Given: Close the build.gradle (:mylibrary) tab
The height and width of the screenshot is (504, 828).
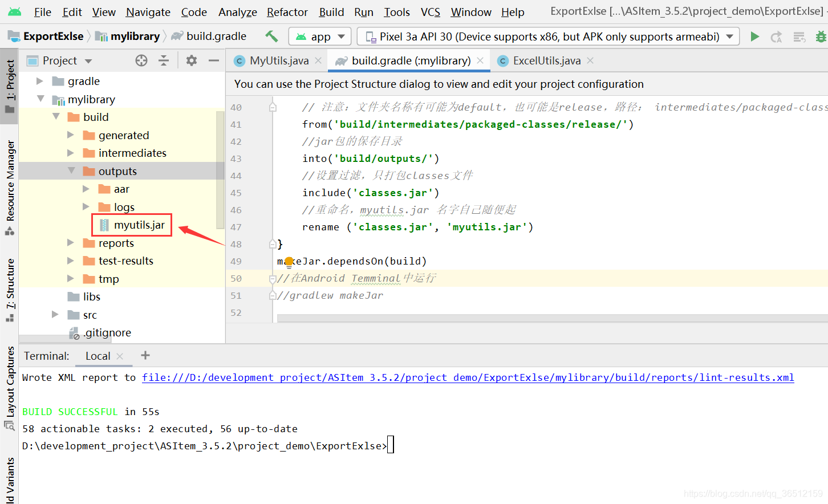Looking at the screenshot, I should point(480,60).
